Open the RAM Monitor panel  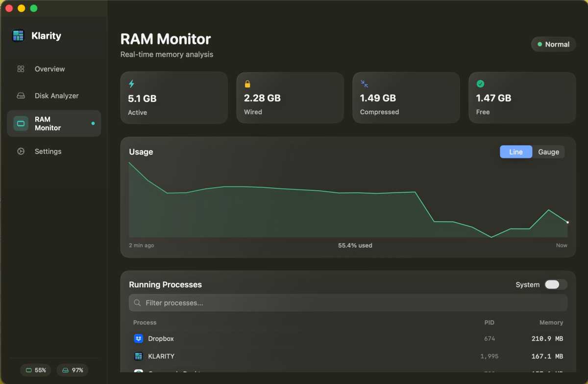pos(54,123)
